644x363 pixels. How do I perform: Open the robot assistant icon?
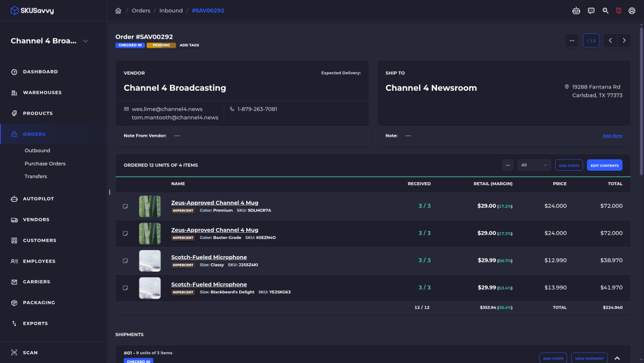pos(576,11)
